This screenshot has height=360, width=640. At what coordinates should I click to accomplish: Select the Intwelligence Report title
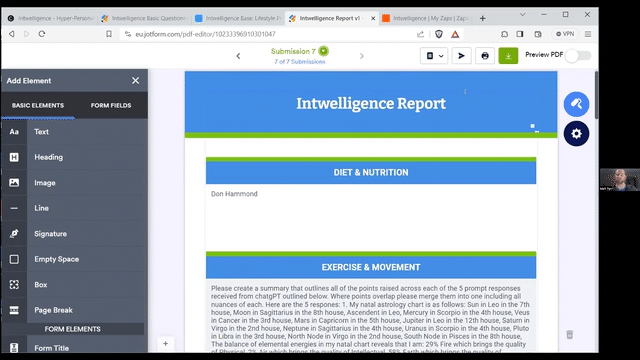[371, 104]
